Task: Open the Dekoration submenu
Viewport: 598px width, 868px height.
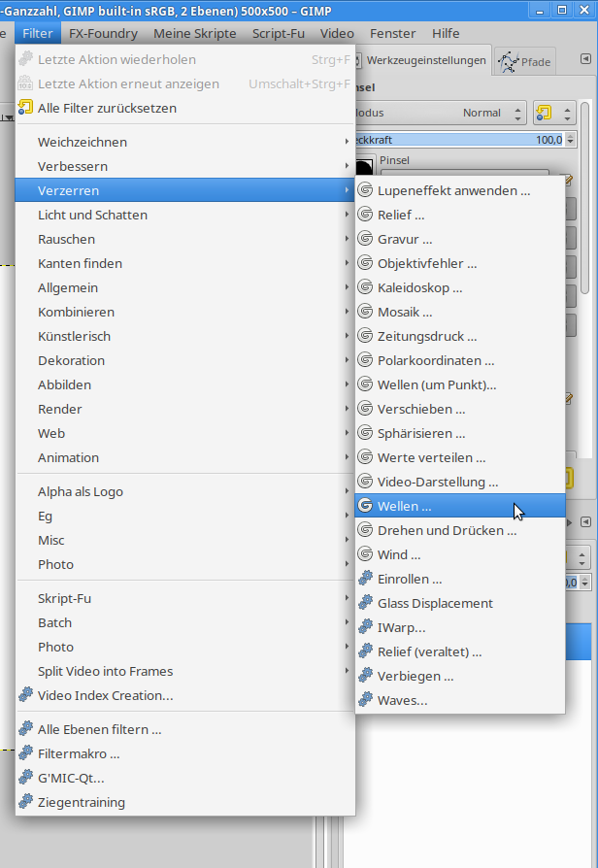Action: click(185, 361)
